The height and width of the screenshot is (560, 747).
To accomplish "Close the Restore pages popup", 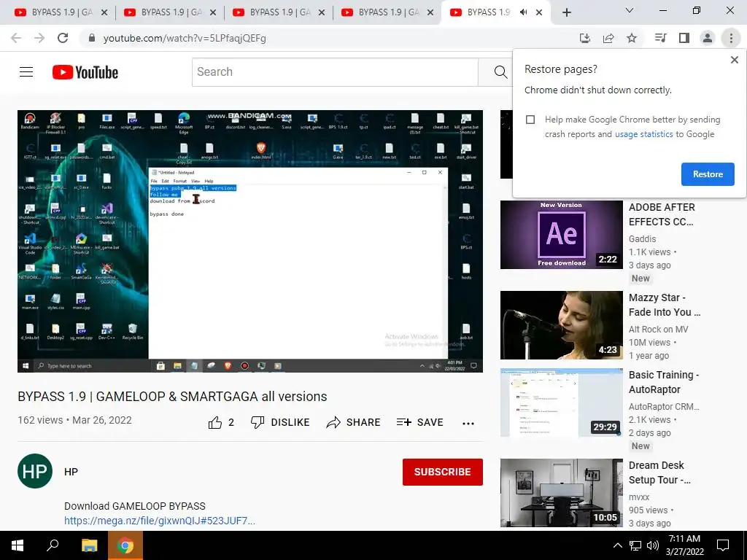I will [734, 60].
